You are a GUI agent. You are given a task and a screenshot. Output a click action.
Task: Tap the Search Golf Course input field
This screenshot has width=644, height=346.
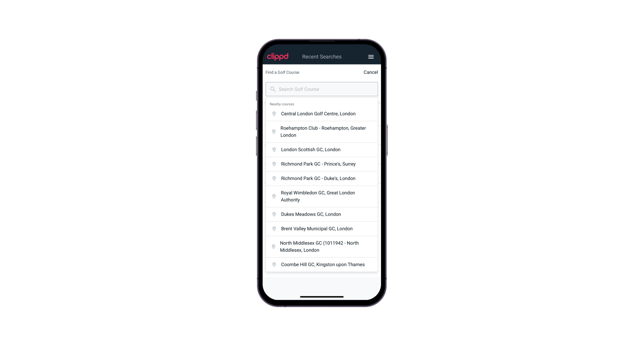click(322, 89)
